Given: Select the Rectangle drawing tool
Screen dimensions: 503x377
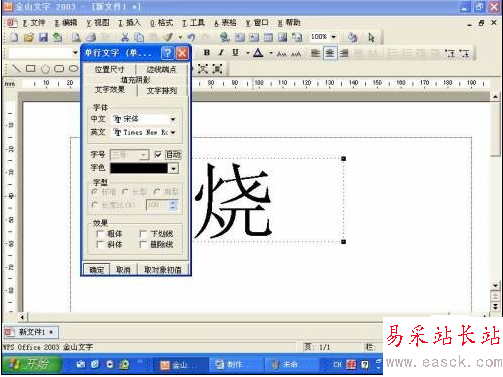Looking at the screenshot, I should pyautogui.click(x=31, y=69).
